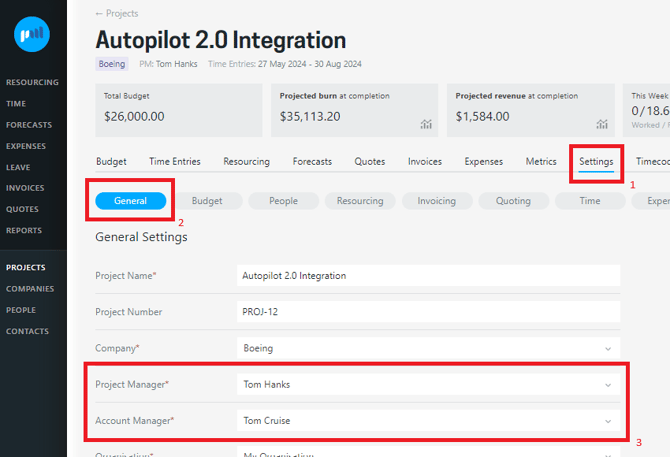Select the Time settings pill
This screenshot has width=670, height=457.
coord(590,201)
